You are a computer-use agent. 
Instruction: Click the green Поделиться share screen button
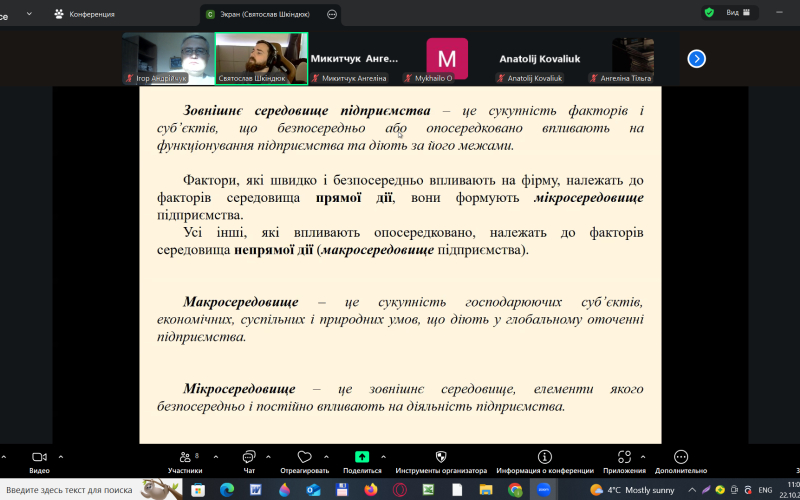pos(362,456)
